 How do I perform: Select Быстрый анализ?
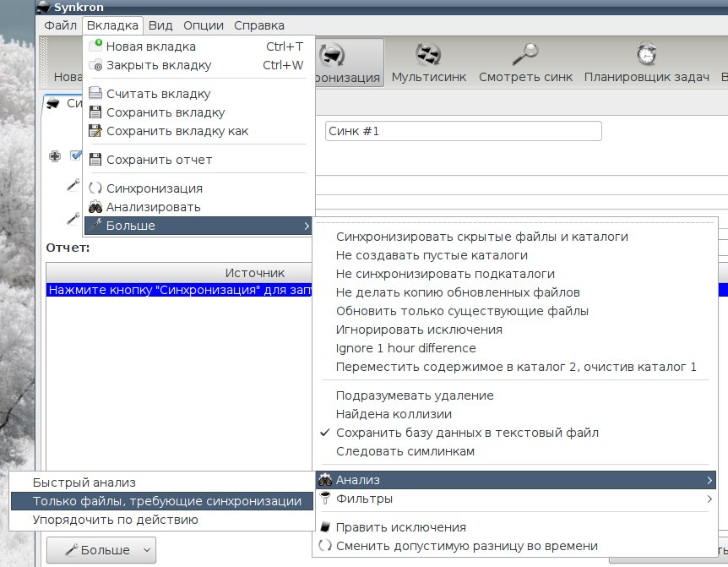click(162, 482)
